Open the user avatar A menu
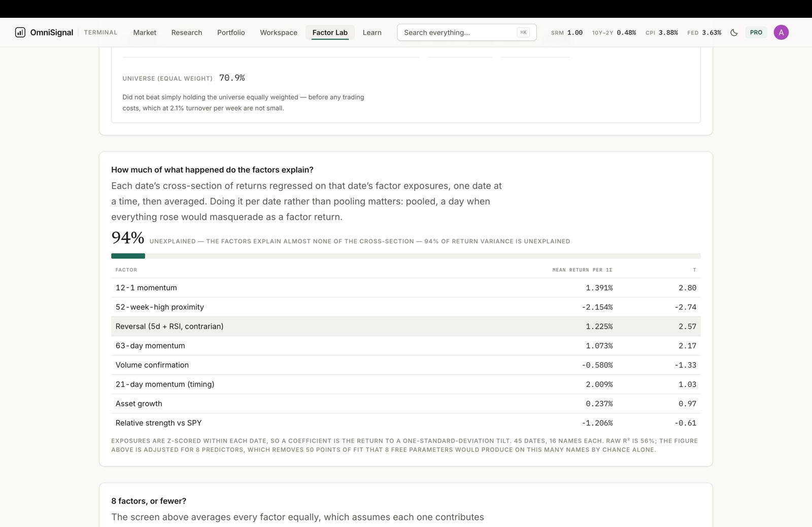 click(x=781, y=32)
